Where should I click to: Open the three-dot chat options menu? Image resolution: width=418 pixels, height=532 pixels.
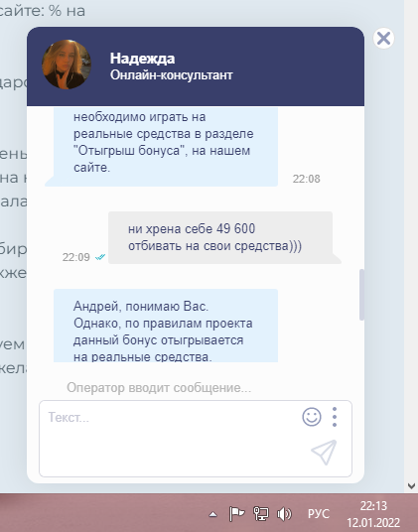335,417
